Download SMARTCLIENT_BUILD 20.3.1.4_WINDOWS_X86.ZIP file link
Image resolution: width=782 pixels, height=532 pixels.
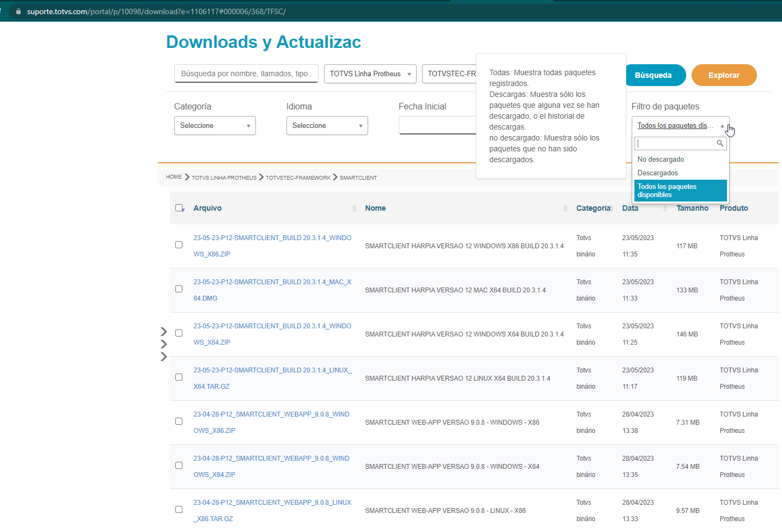272,246
